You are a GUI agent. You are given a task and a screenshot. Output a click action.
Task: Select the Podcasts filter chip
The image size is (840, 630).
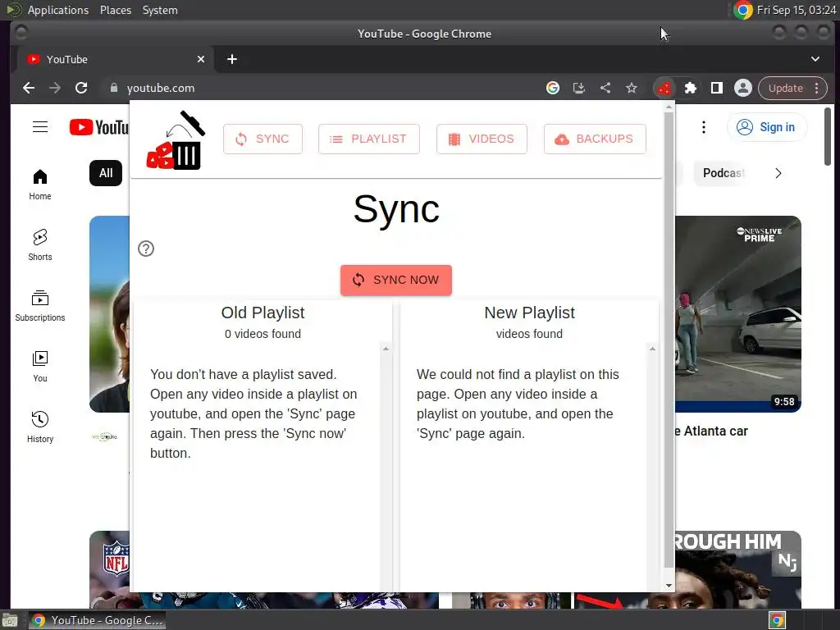click(722, 173)
